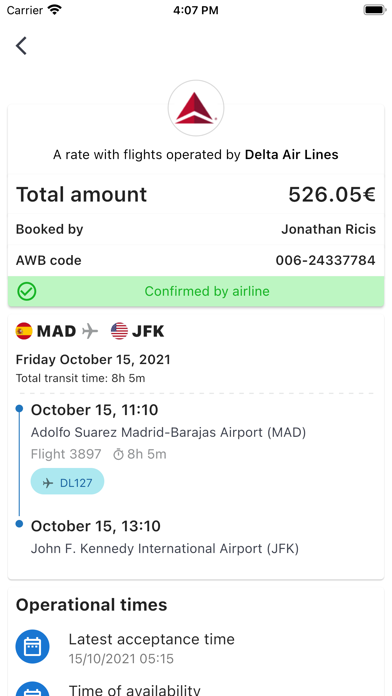Tap the stopwatch duration icon
This screenshot has height=696, width=392.
118,455
